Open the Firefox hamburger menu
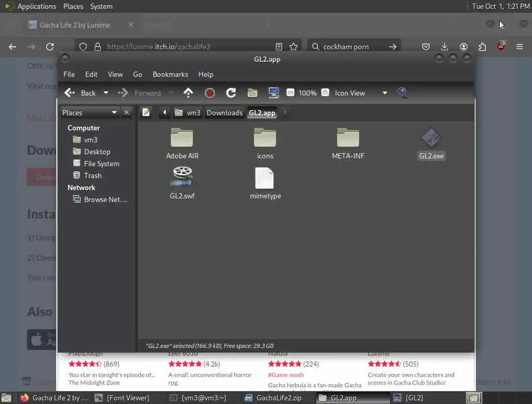This screenshot has height=404, width=532. pos(520,46)
